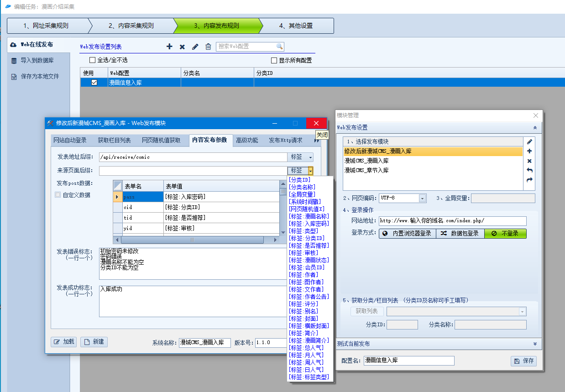Screen dimensions: 565x392
Task: Select 数据包登录 login method
Action: 460,233
